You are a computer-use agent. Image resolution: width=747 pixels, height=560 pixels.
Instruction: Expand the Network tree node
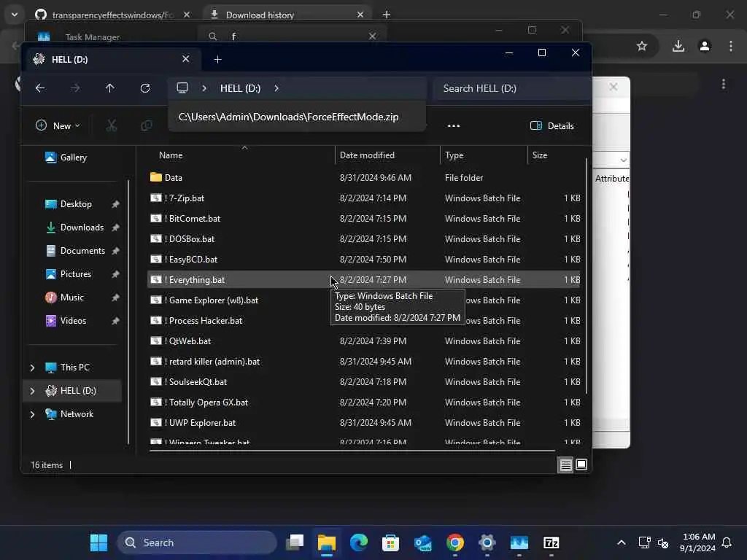coord(32,414)
